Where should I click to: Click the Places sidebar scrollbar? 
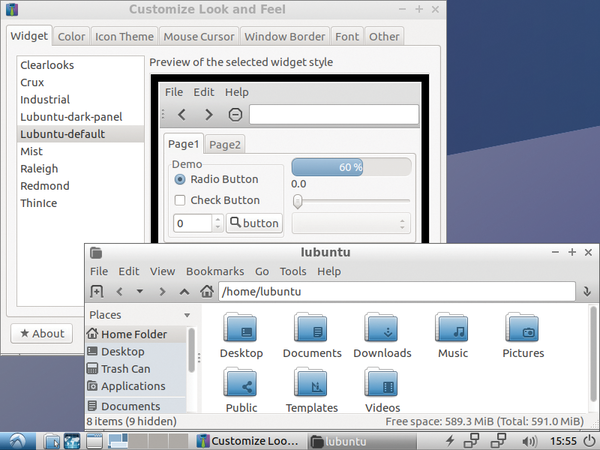point(191,350)
